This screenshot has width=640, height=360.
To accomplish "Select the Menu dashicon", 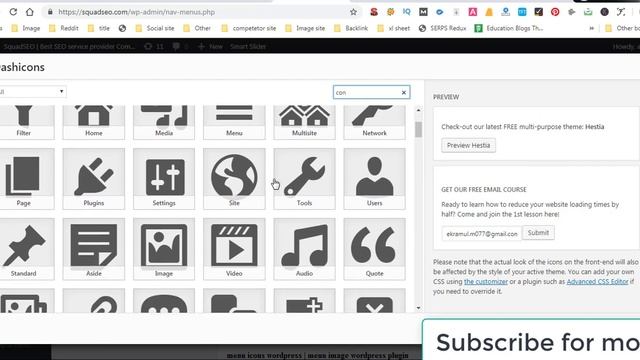I will [x=234, y=122].
